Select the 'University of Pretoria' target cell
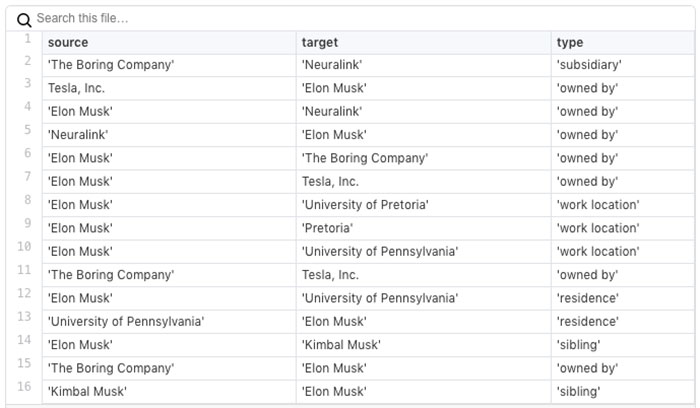700x408 pixels. coord(365,205)
